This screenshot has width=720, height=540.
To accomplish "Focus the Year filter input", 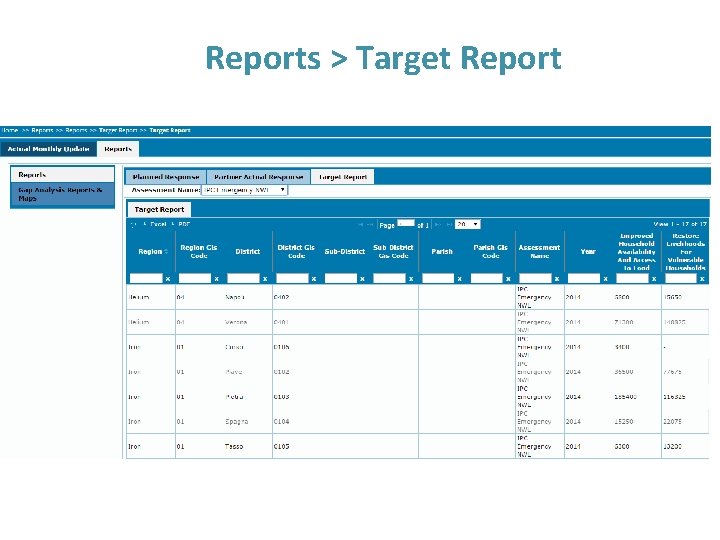I will [x=584, y=278].
